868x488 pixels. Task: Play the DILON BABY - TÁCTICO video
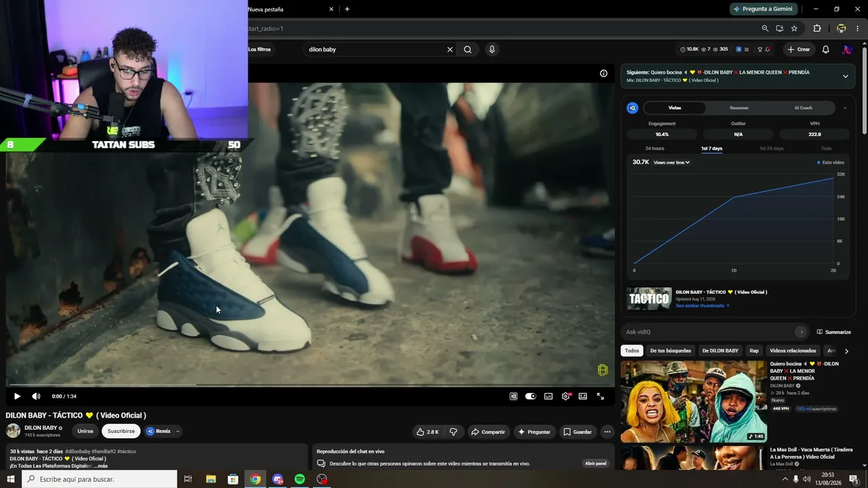(17, 396)
